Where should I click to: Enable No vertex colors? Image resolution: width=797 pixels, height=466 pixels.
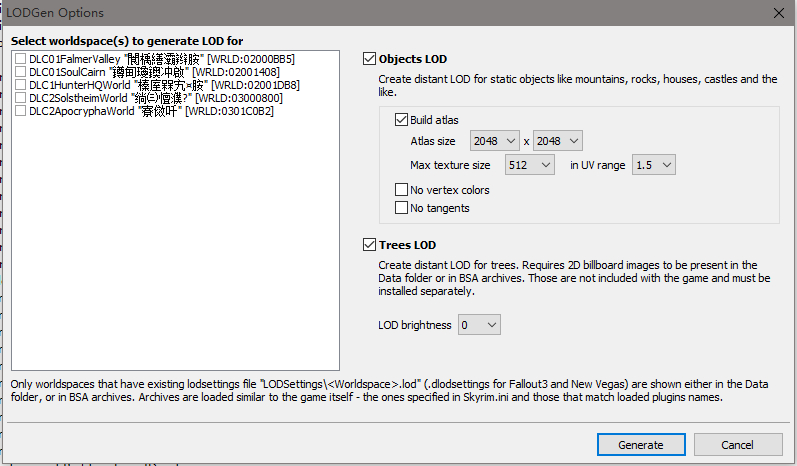[x=402, y=190]
